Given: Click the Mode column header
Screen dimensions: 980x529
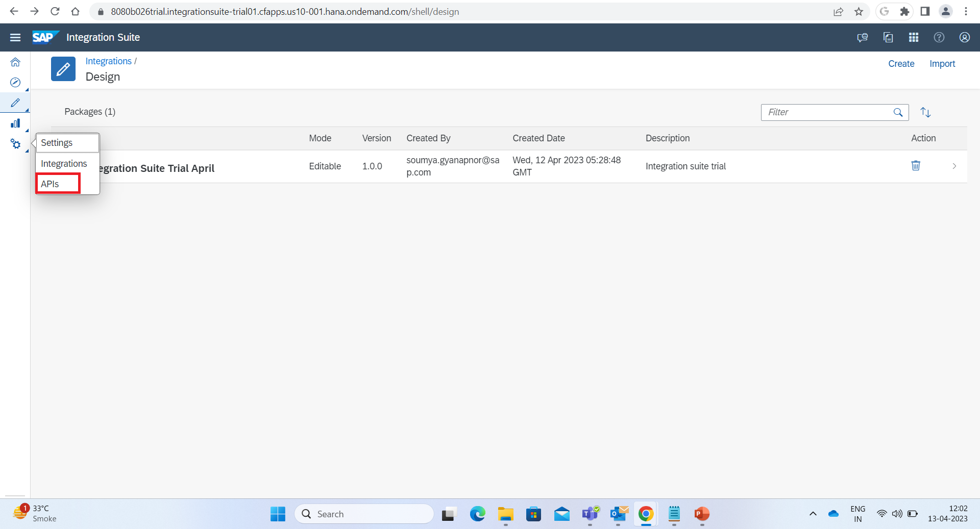Looking at the screenshot, I should 320,138.
